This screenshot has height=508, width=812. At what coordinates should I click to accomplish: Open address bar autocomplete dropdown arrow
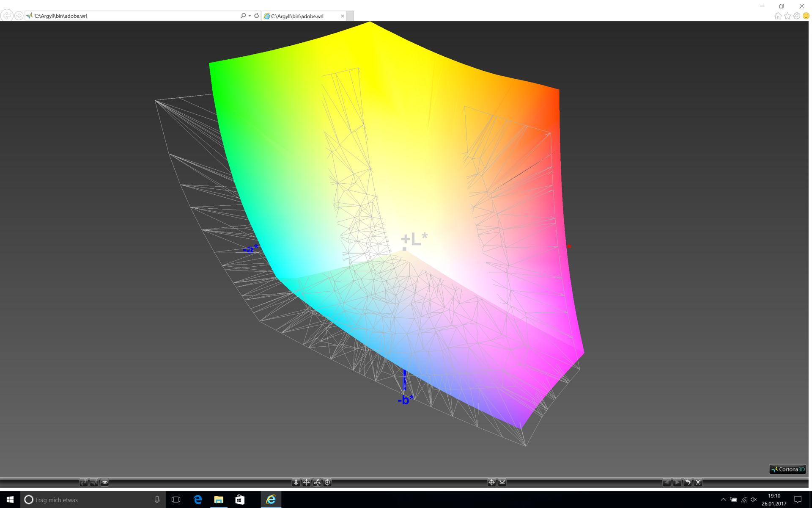tap(250, 16)
